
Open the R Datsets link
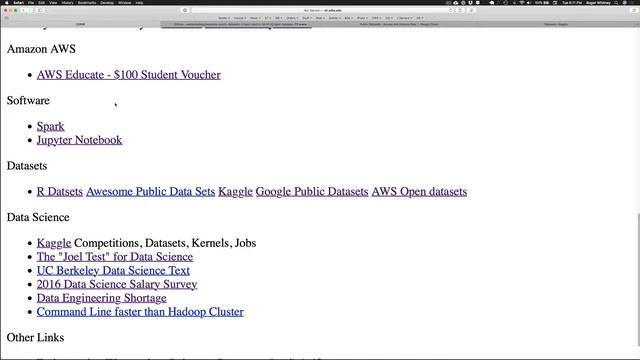60,191
